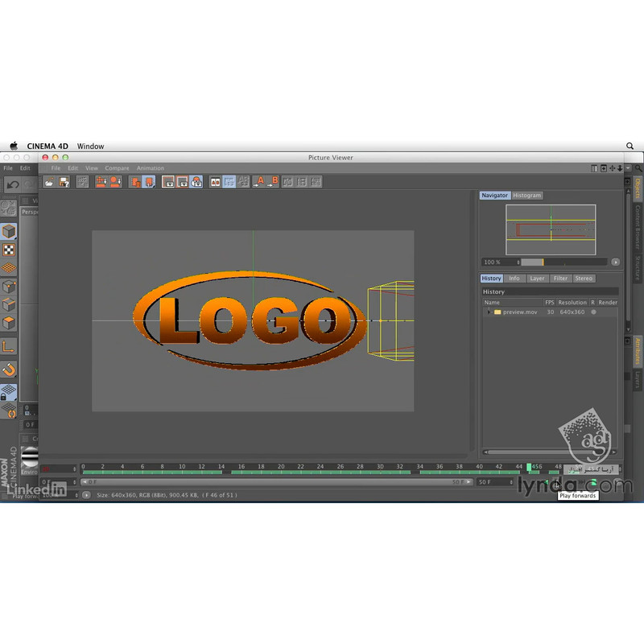The width and height of the screenshot is (644, 644).
Task: Click the grid icon beside Save As
Action: tap(83, 182)
